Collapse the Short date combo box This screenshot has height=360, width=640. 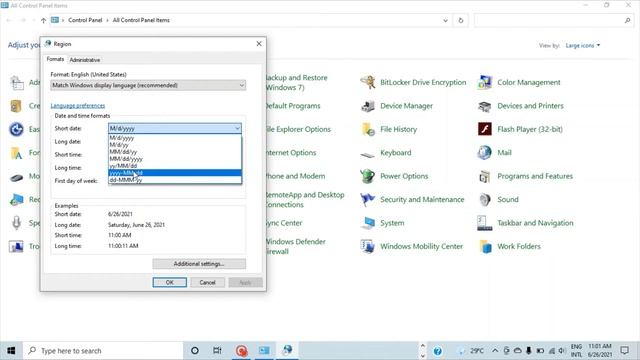coord(237,129)
